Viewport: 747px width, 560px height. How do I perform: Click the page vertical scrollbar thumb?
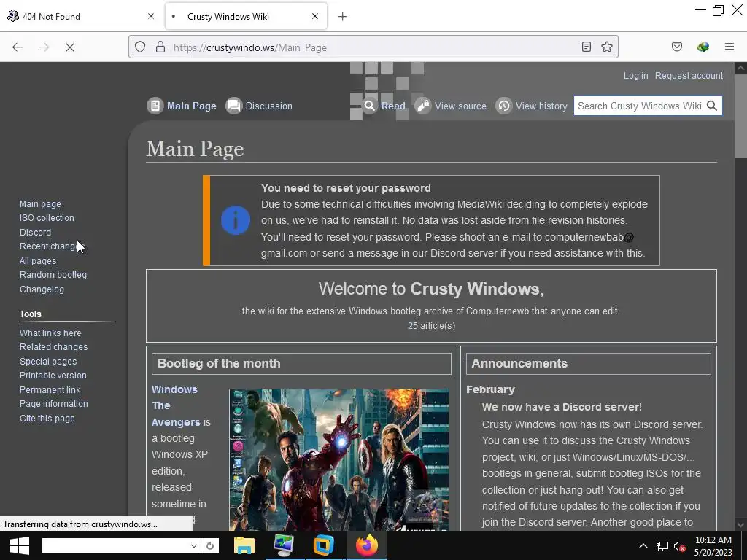(x=740, y=115)
